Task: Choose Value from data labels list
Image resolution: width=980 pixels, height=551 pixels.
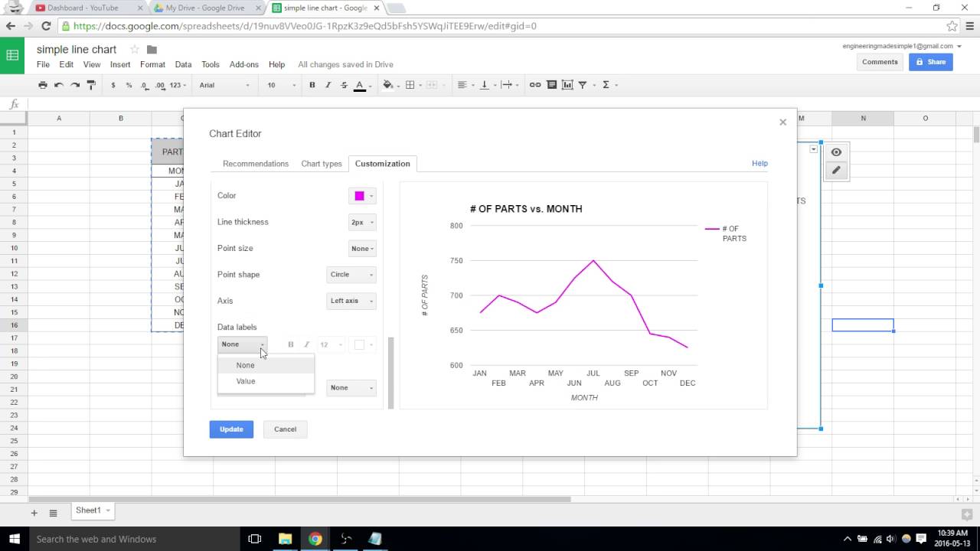Action: click(266, 381)
